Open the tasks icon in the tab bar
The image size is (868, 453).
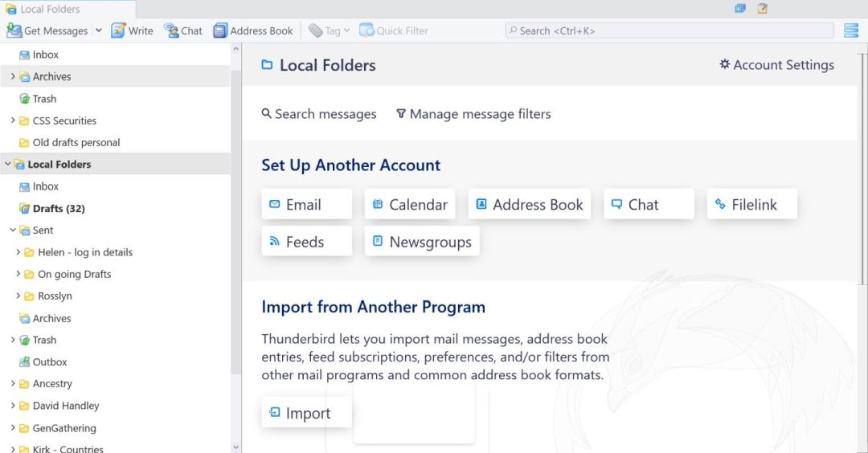[x=763, y=9]
